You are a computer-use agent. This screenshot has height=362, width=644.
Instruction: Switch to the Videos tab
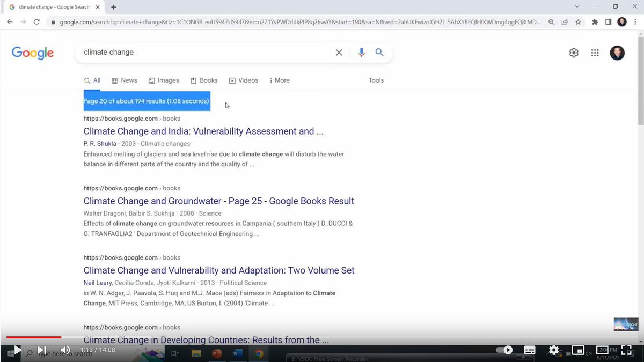click(x=244, y=80)
